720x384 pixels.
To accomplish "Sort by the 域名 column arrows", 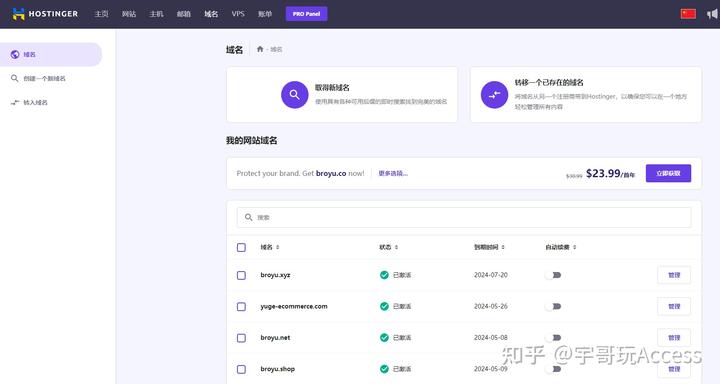I will (278, 247).
